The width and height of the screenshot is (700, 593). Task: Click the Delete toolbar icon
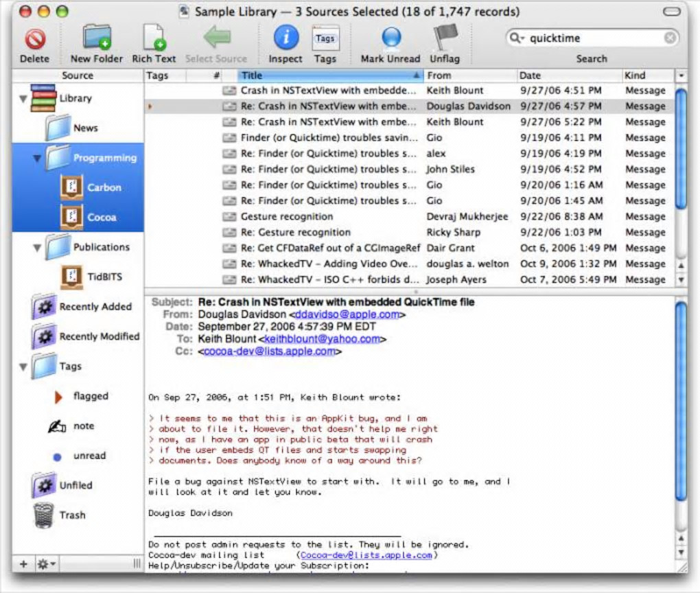click(x=35, y=39)
